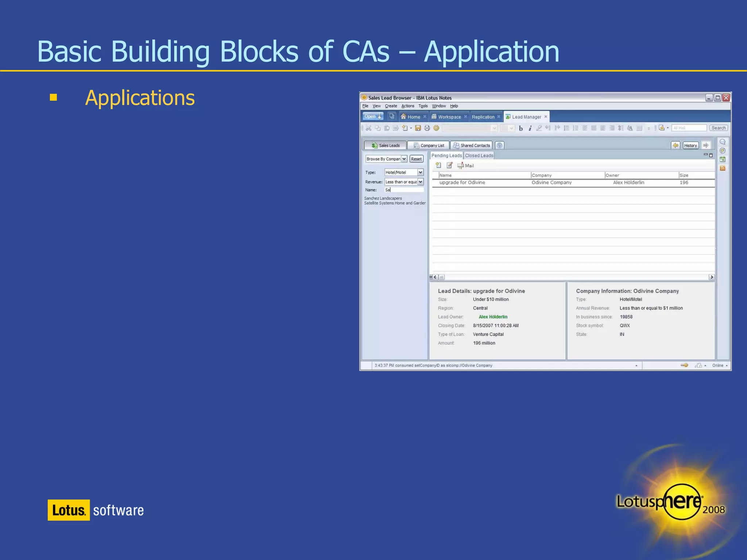
Task: Select the upgrade for Odivine row
Action: [x=573, y=183]
